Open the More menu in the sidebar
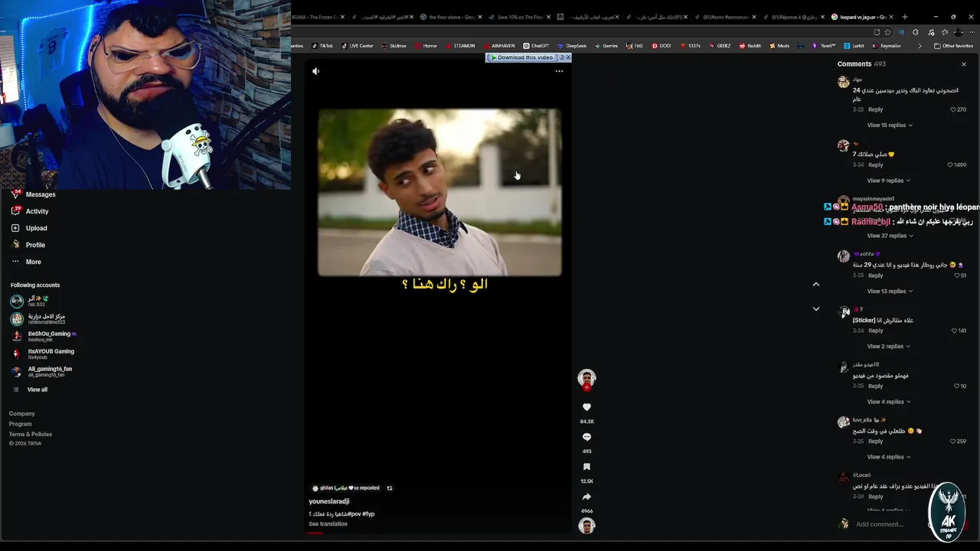 [x=26, y=262]
